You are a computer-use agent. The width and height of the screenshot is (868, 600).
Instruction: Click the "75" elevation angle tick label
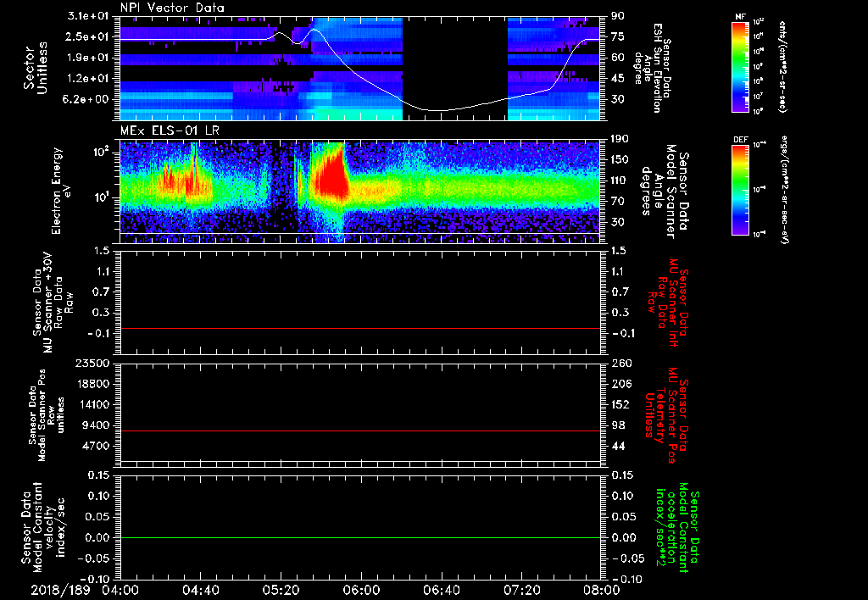pos(618,36)
